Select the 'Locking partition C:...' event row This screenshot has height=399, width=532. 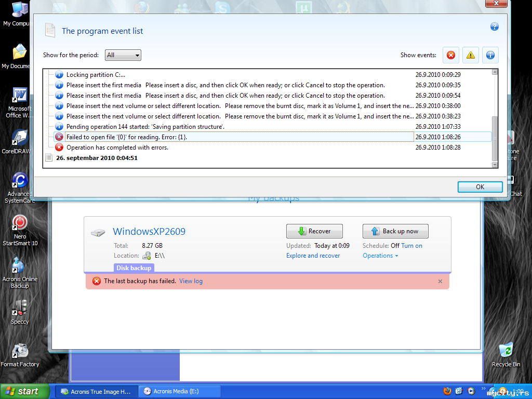click(272, 75)
